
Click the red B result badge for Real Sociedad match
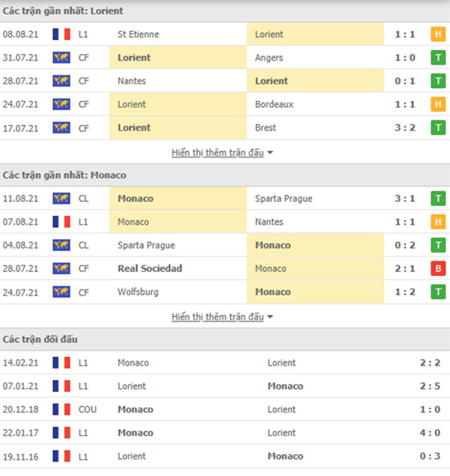pyautogui.click(x=437, y=269)
